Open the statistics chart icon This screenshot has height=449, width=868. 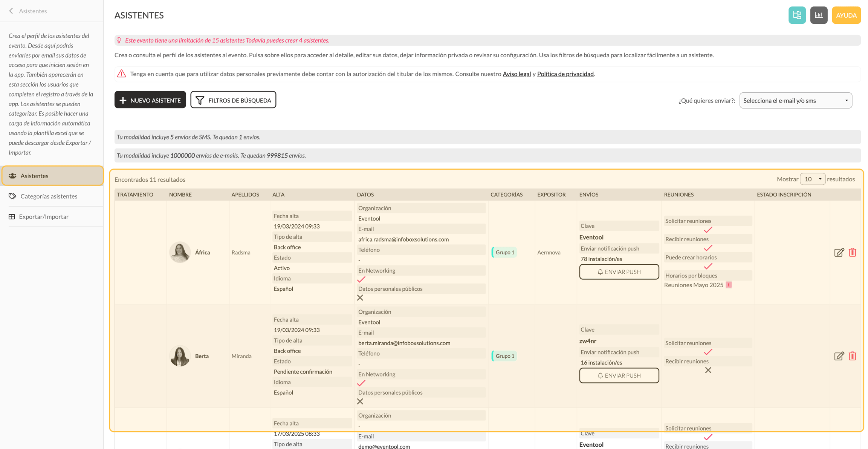click(x=819, y=15)
